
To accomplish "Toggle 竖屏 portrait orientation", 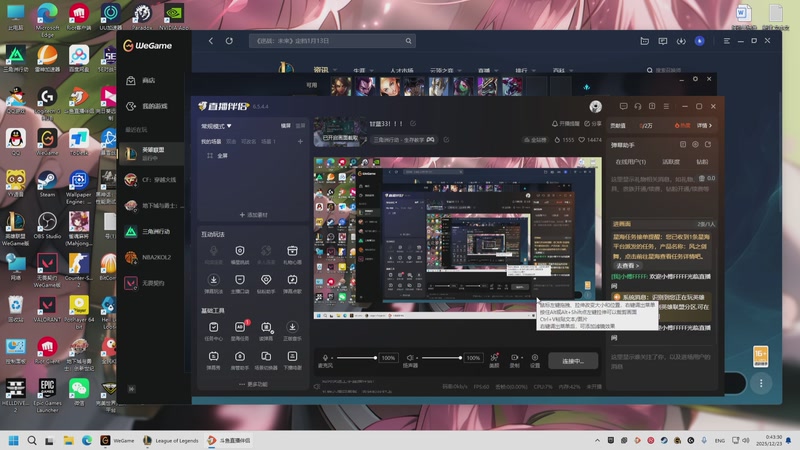I will [301, 126].
